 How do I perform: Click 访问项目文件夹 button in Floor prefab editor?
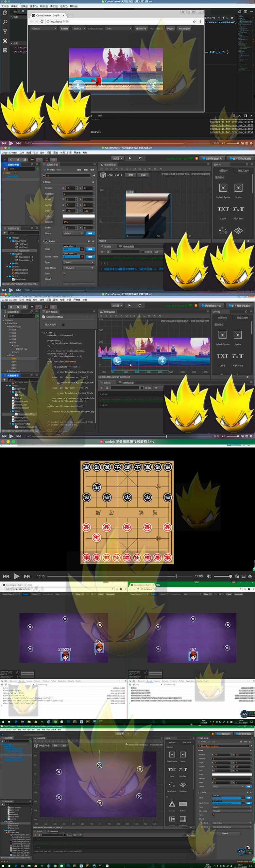(212, 158)
